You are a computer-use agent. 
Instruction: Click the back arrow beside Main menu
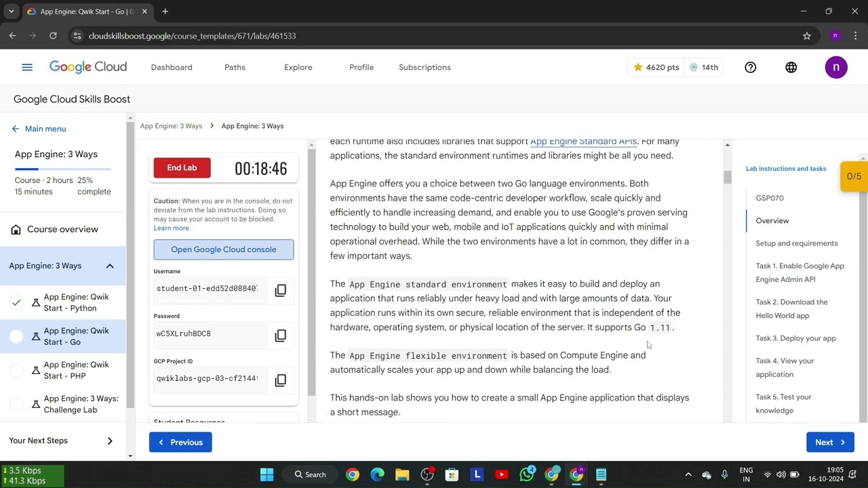point(16,129)
